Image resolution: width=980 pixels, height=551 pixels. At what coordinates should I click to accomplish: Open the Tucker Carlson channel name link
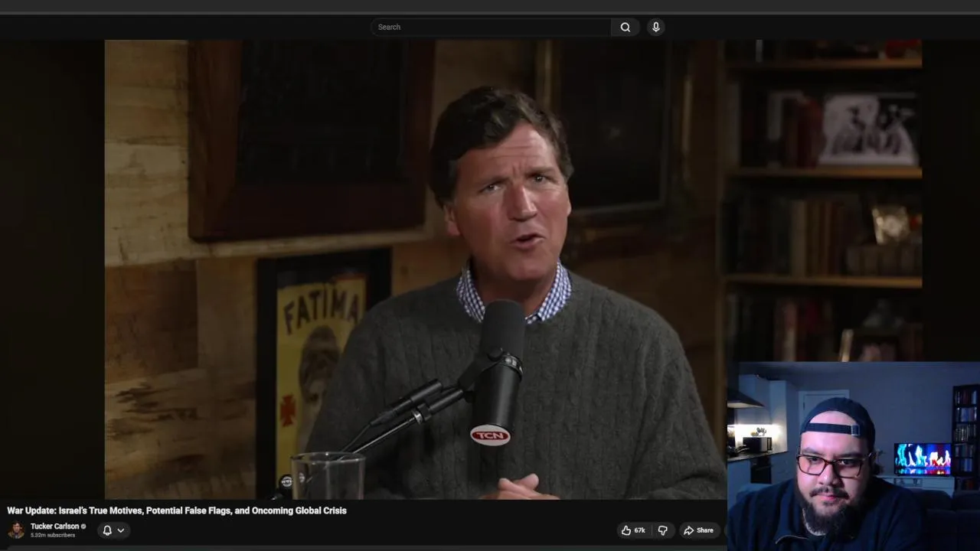(54, 527)
